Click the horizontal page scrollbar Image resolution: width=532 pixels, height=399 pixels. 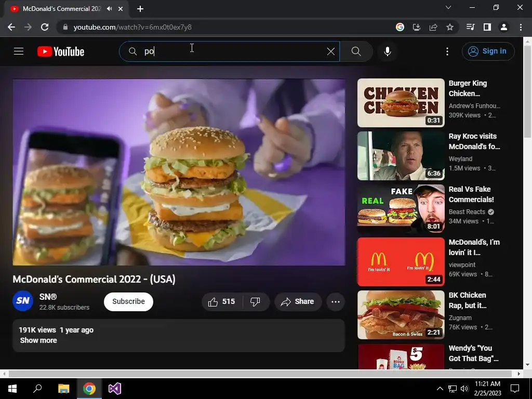[260, 374]
